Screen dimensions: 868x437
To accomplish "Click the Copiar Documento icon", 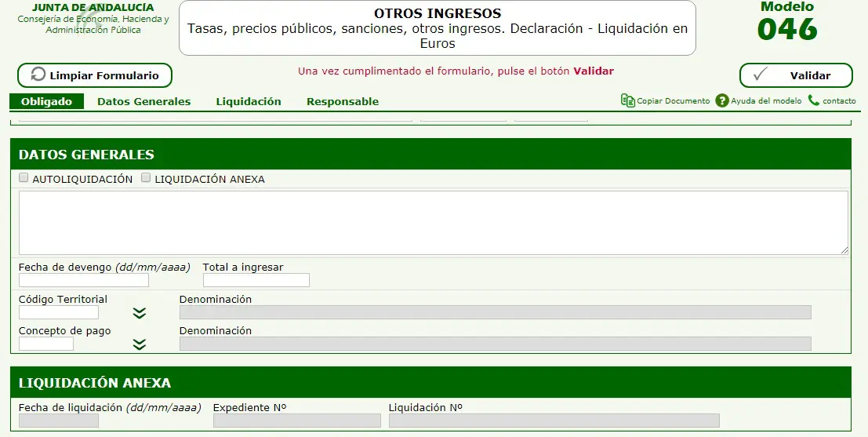I will (x=627, y=100).
